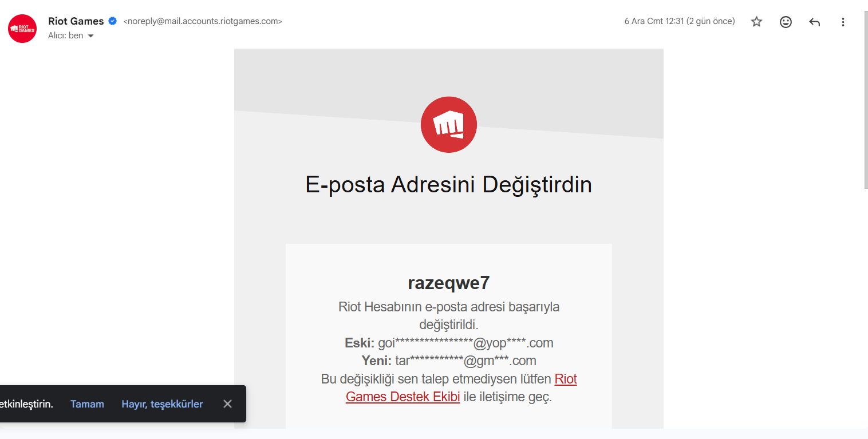Click Tamam in the notification bar
This screenshot has height=439, width=868.
click(x=87, y=404)
